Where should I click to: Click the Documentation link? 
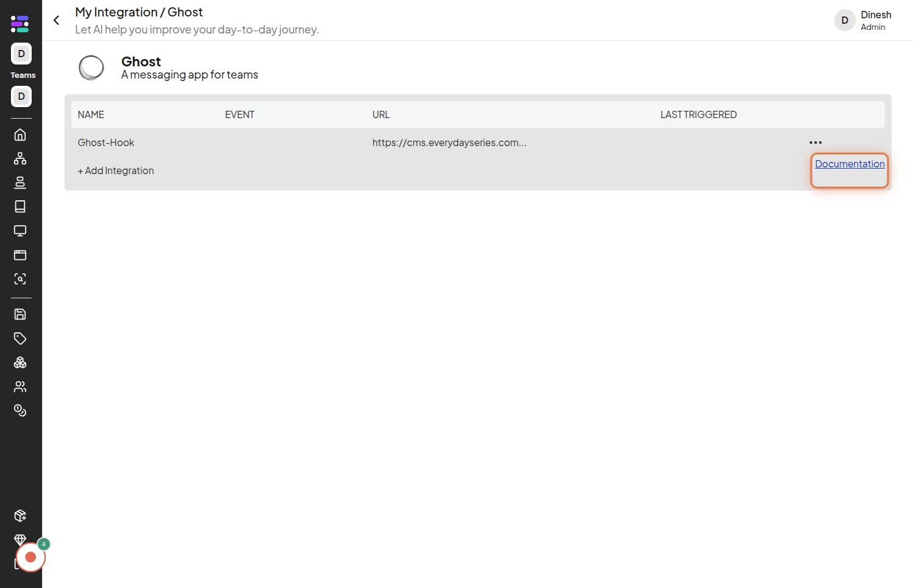click(x=850, y=164)
